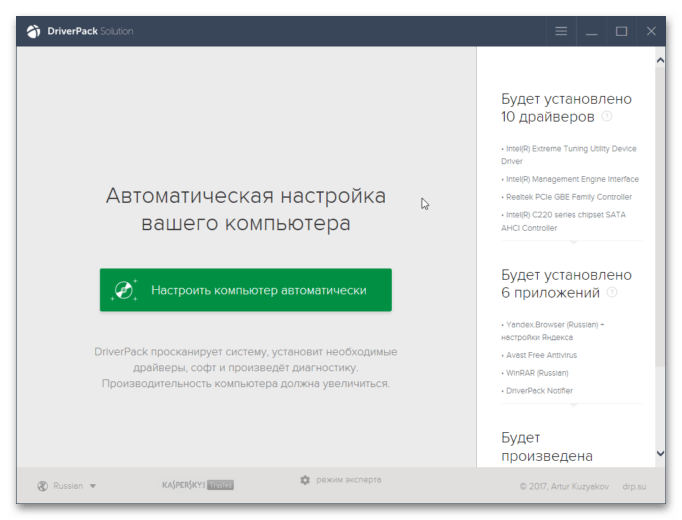Click the gear icon for expert mode
The height and width of the screenshot is (520, 682).
(305, 480)
